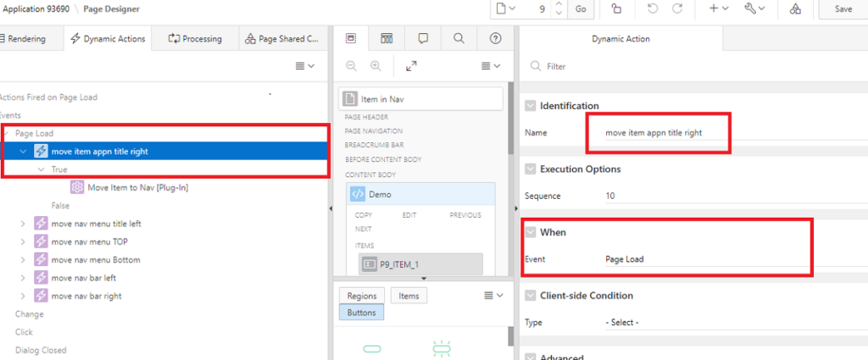Switch to the Rendering tab
Viewport: 868px width, 360px height.
click(x=25, y=38)
